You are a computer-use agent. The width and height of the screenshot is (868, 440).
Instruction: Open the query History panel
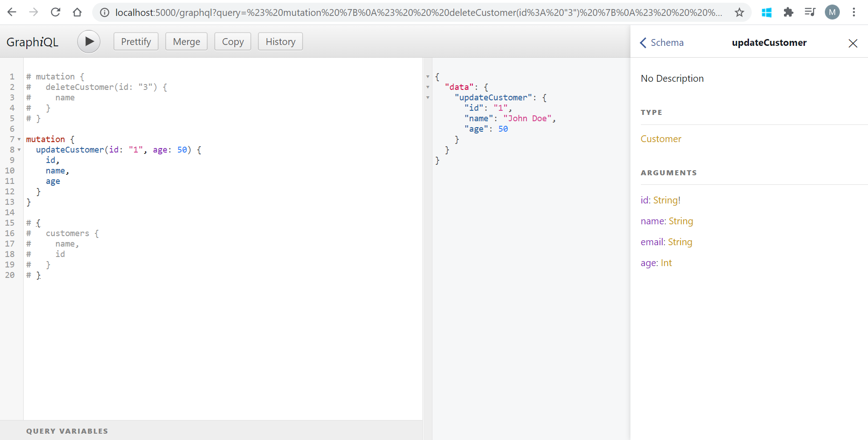[x=280, y=41]
